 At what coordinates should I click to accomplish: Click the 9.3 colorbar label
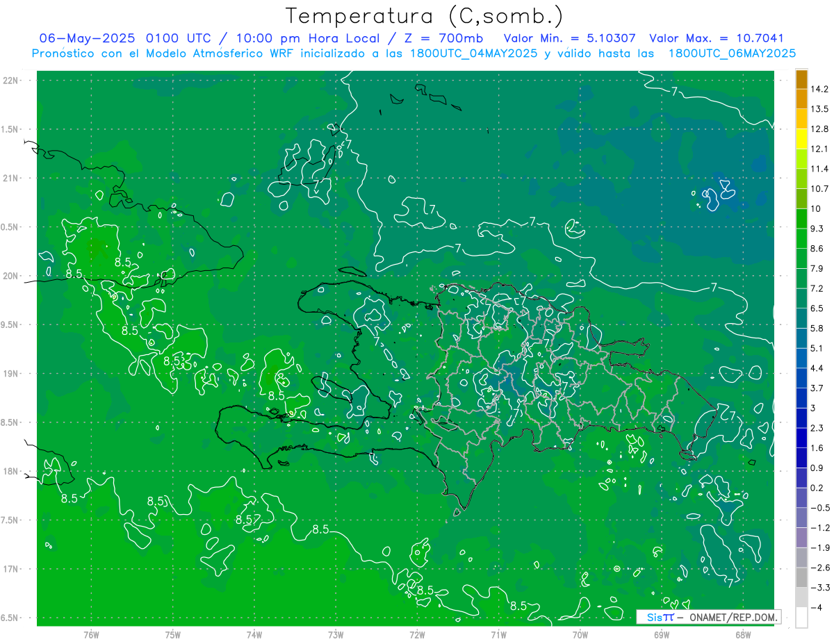[x=817, y=229]
